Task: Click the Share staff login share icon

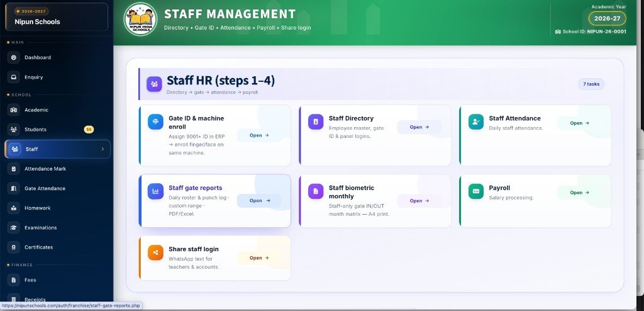Action: point(155,252)
